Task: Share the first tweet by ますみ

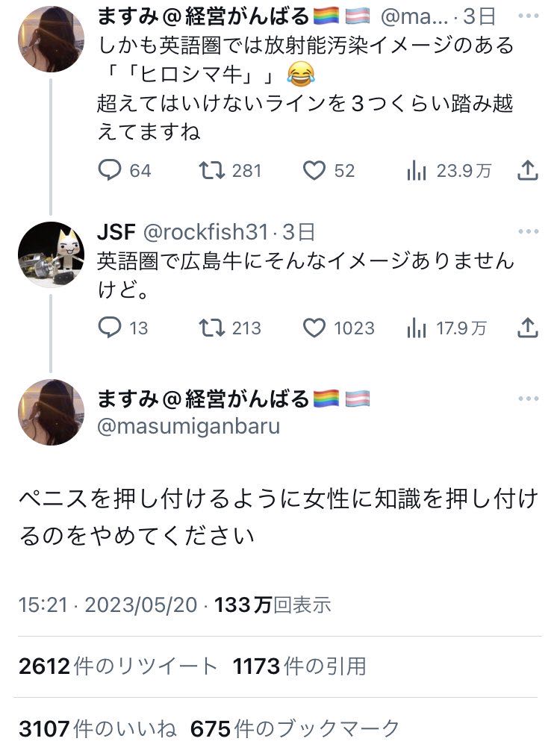Action: click(527, 171)
